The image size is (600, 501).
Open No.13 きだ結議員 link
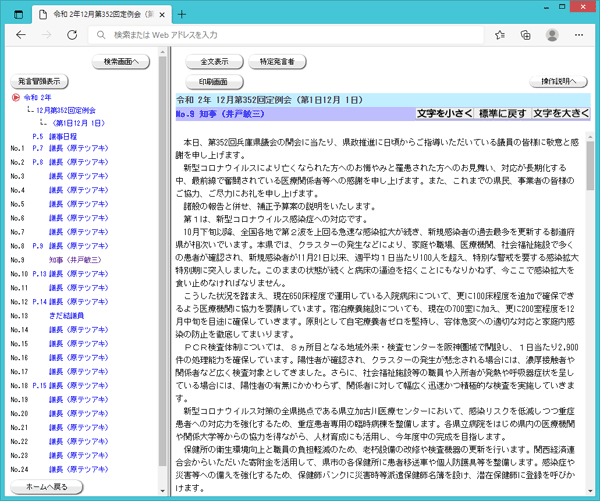tap(66, 316)
